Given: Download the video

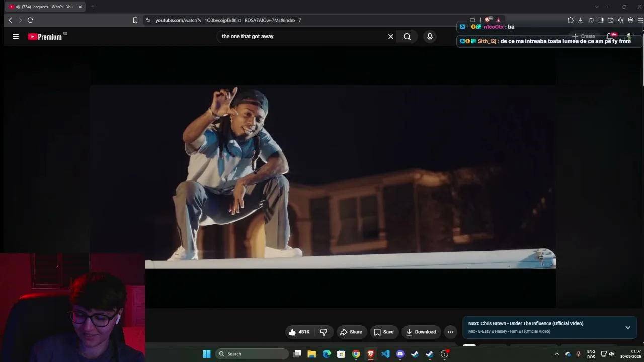Looking at the screenshot, I should 421,332.
